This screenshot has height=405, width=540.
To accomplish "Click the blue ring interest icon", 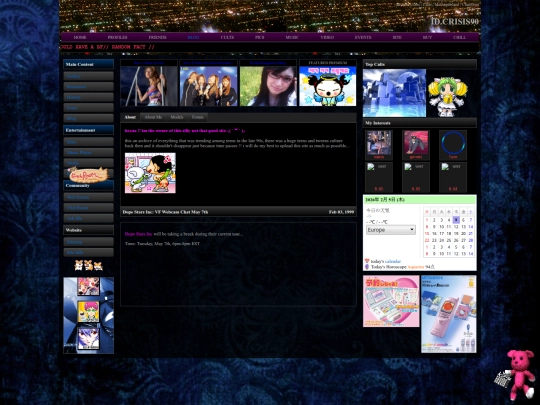I will [x=453, y=143].
